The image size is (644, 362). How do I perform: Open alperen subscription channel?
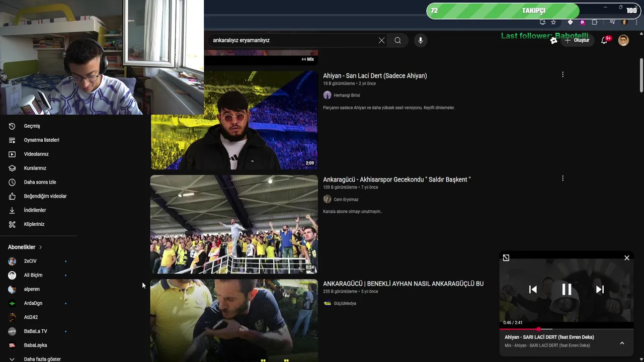point(32,290)
